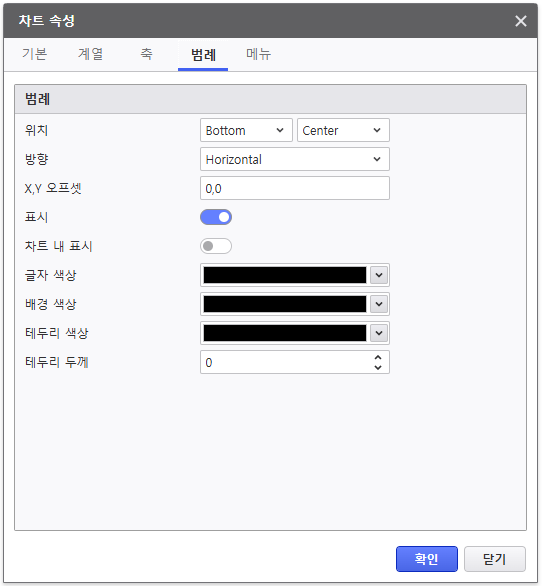Go to the 축 tab
The height and width of the screenshot is (586, 542).
tap(147, 54)
